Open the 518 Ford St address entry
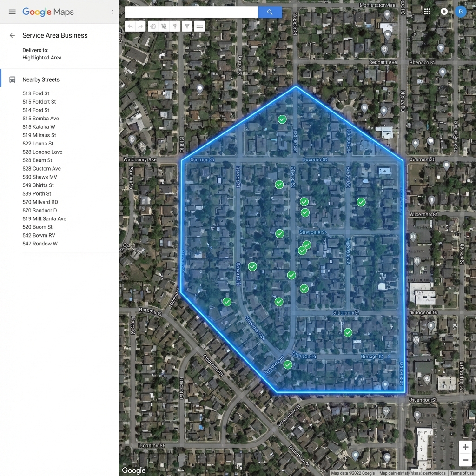 coord(36,93)
